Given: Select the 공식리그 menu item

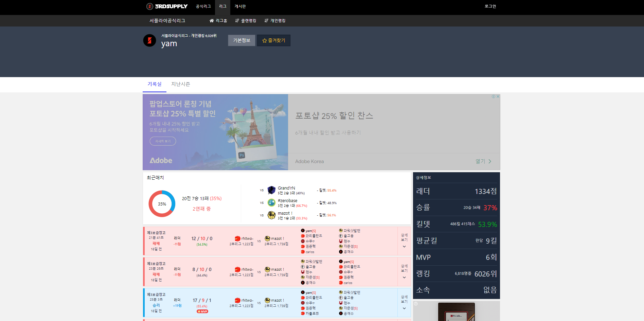Looking at the screenshot, I should coord(203,6).
